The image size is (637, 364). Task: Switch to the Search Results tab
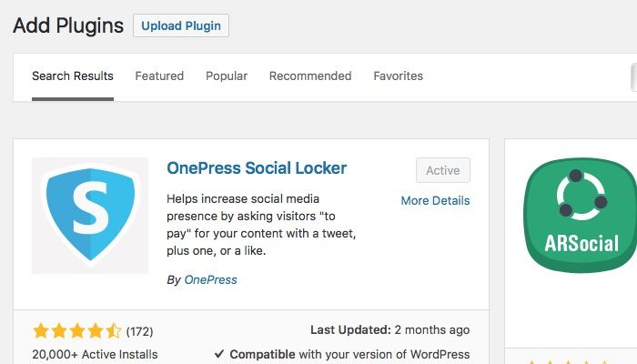pyautogui.click(x=73, y=76)
